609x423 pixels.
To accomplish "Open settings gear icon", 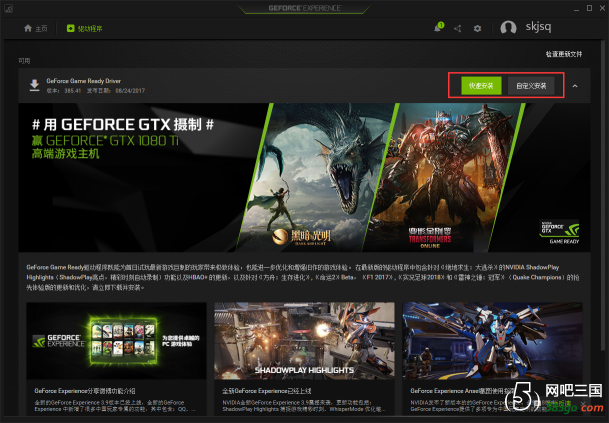I will click(477, 28).
